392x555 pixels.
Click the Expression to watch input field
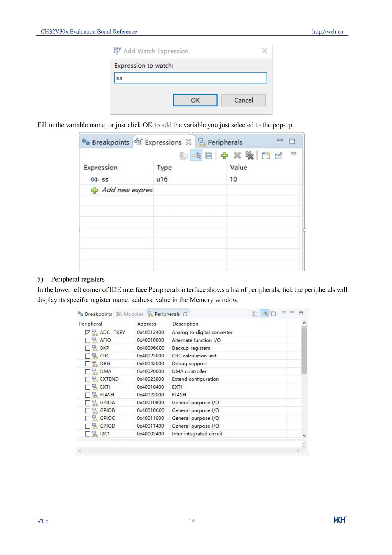190,78
